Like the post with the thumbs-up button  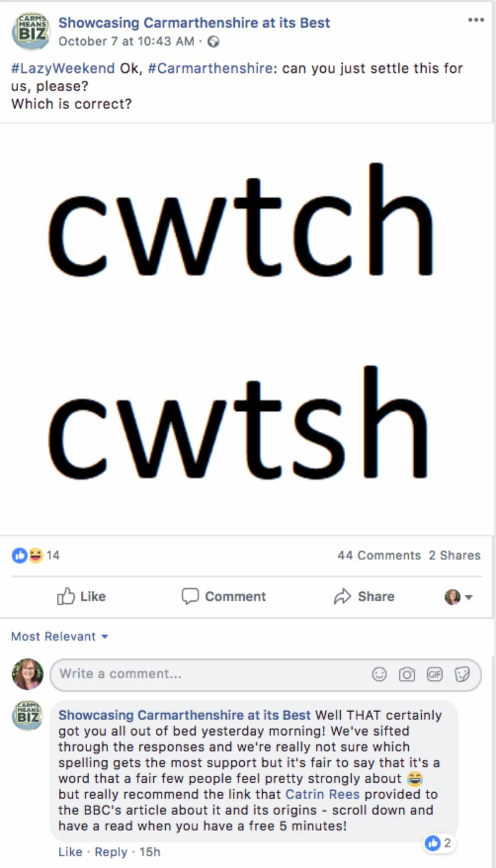(x=81, y=596)
